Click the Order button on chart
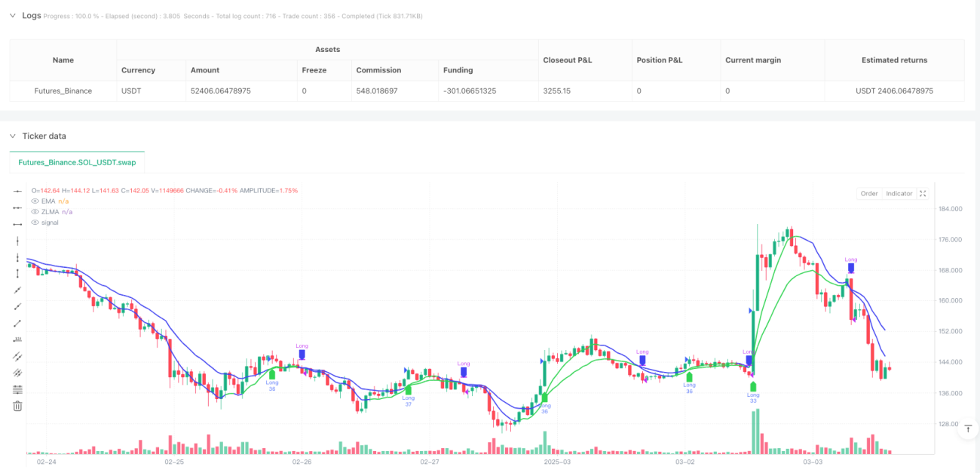Image resolution: width=980 pixels, height=473 pixels. pos(869,194)
